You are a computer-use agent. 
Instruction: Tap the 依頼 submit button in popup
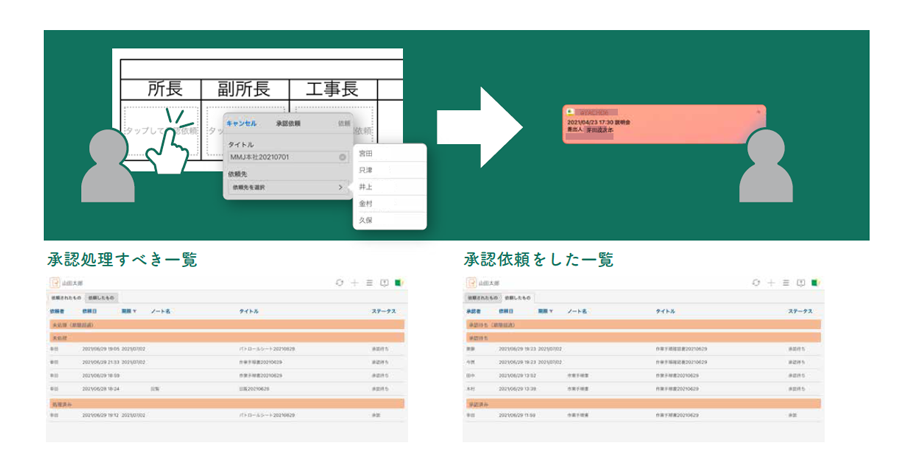[344, 123]
